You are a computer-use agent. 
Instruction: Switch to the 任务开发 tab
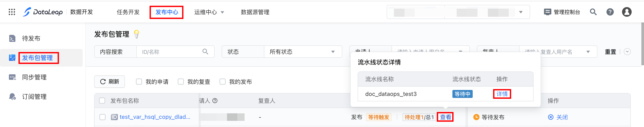[128, 12]
